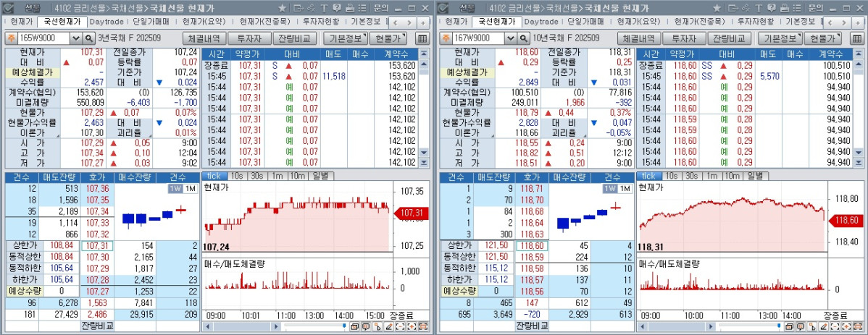Search symbol with magnifier next to 165W9000
Viewport: 868px width, 335px height.
tap(89, 38)
